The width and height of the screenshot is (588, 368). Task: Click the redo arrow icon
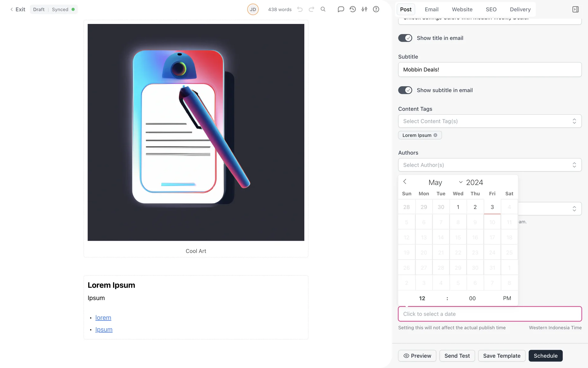tap(311, 9)
